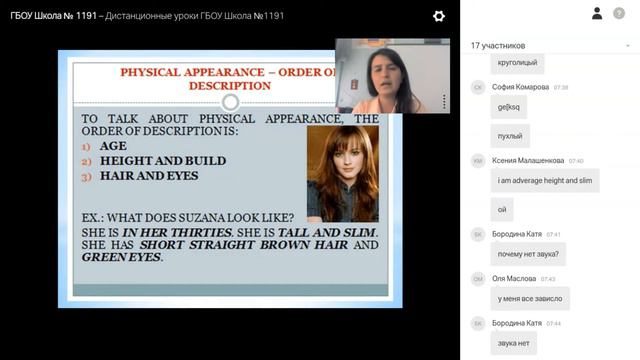Open settings gear in video area
The height and width of the screenshot is (360, 640).
(x=439, y=16)
